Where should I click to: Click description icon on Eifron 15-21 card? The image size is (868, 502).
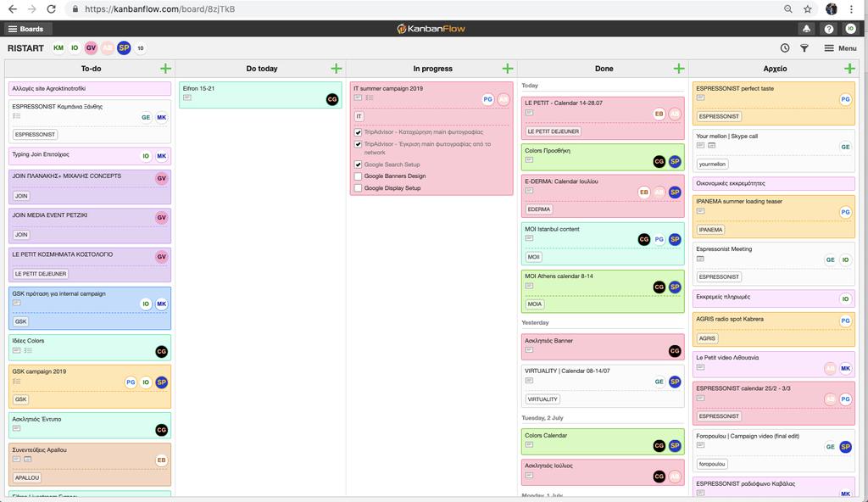(187, 98)
